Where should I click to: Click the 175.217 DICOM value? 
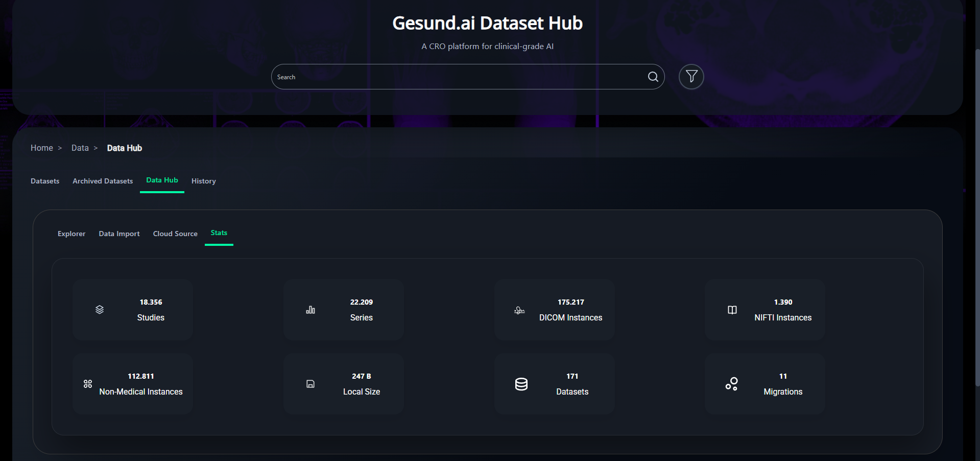571,302
